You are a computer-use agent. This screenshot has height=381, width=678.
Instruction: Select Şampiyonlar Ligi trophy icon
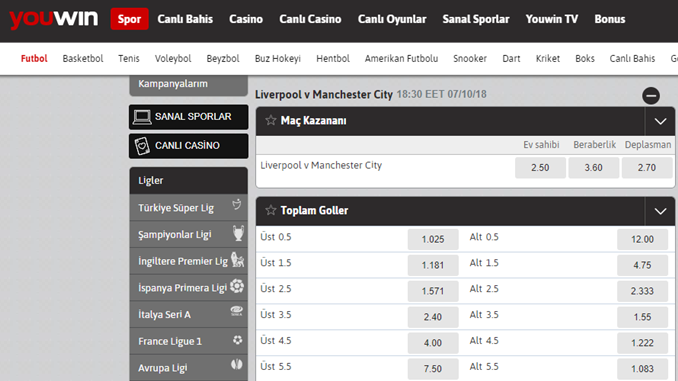(238, 233)
